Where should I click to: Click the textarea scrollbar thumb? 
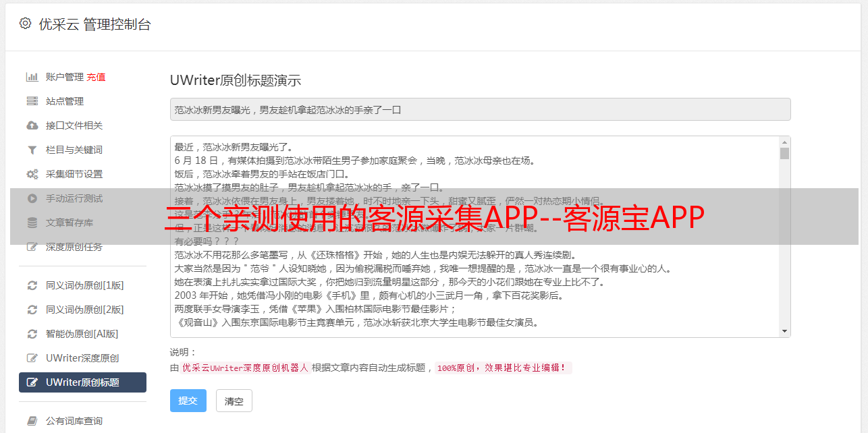784,154
